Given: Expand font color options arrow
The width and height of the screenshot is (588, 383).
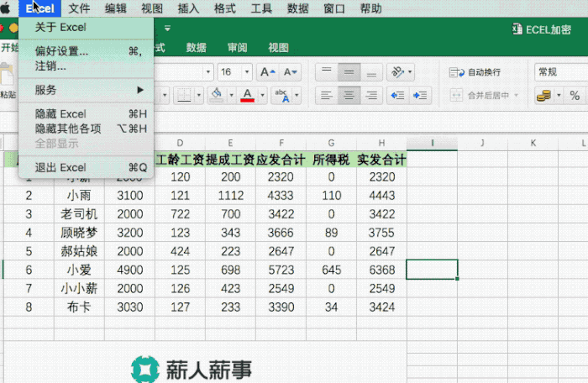Looking at the screenshot, I should coord(262,95).
